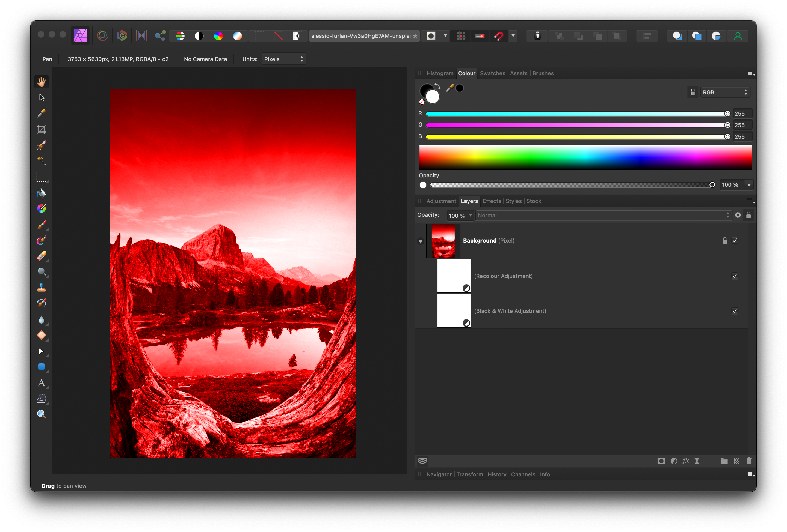Viewport: 787px width, 532px height.
Task: Open the Layers panel preferences menu
Action: point(750,201)
